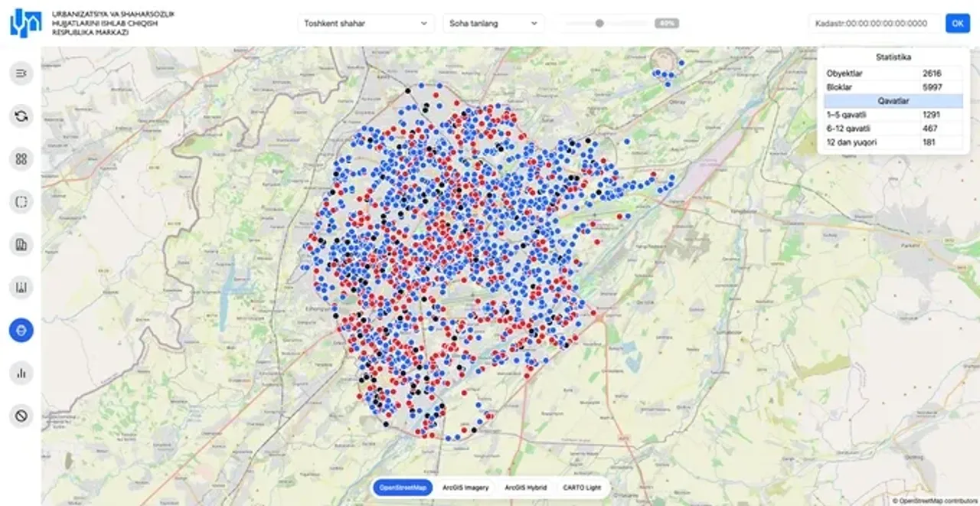Open the four-squares grid sidebar icon
Screen dimensions: 980x506
pos(21,159)
